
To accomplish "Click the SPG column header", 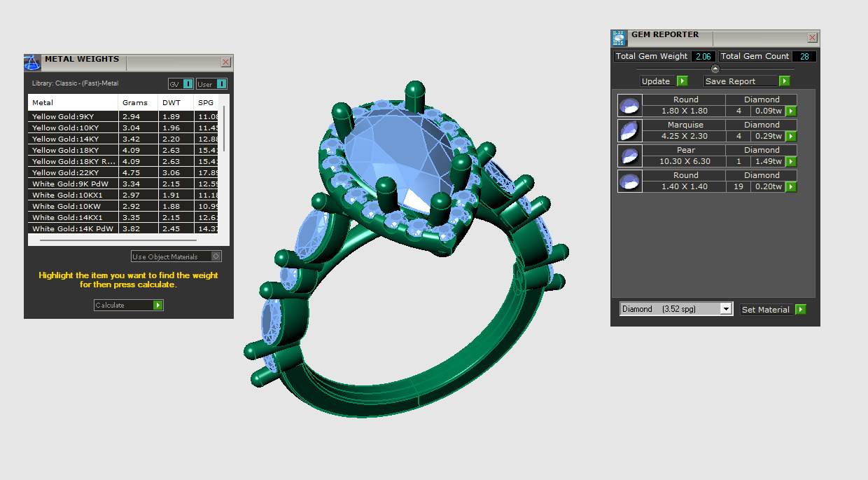I will [x=206, y=103].
